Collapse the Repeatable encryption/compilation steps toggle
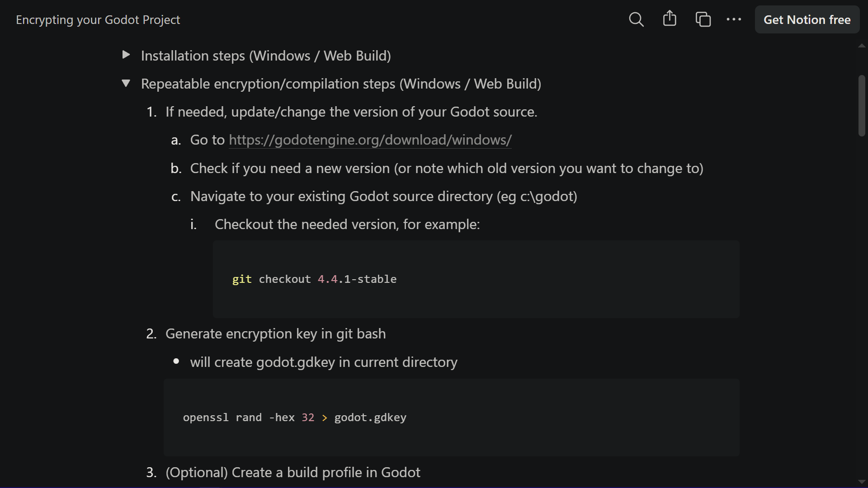The image size is (868, 488). (126, 83)
